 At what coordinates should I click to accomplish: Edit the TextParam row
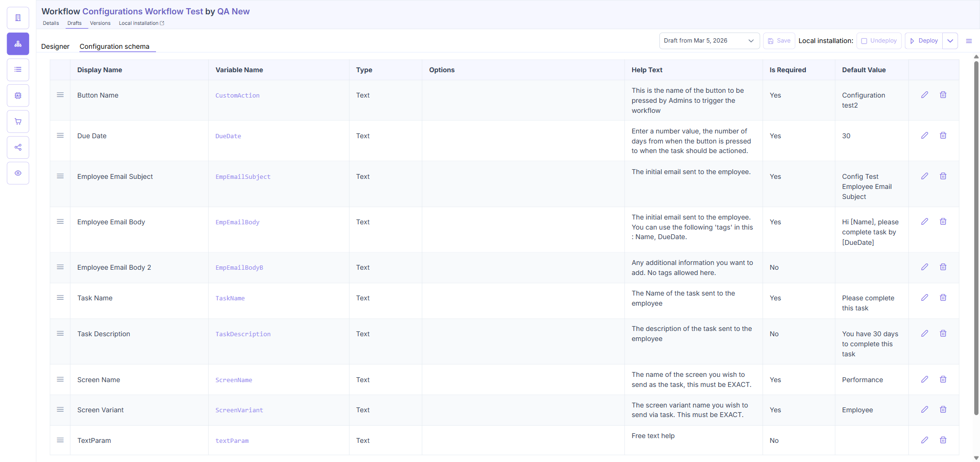coord(924,440)
